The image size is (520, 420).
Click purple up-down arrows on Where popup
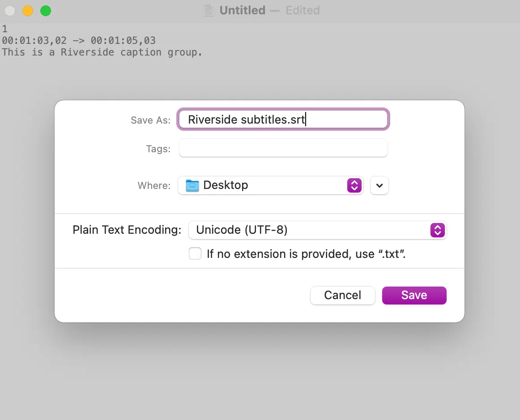coord(354,185)
